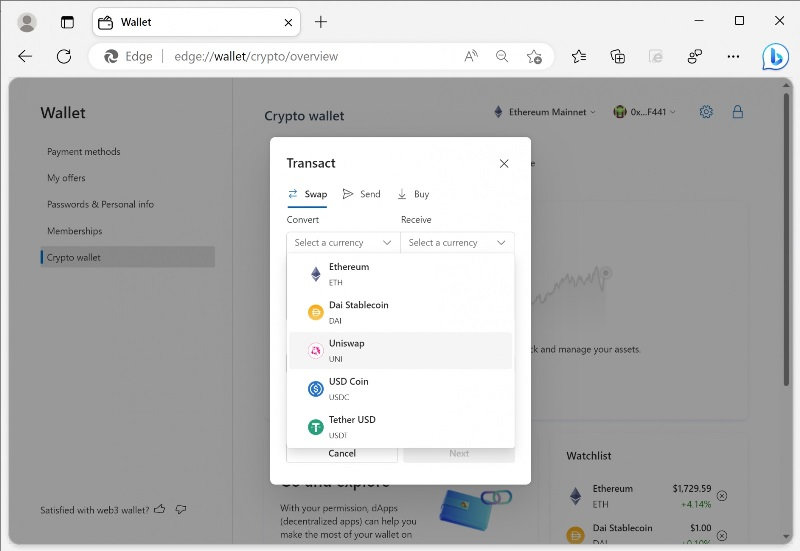Click the thumbs up feedback icon
Screen dimensions: 800x551
click(x=160, y=509)
